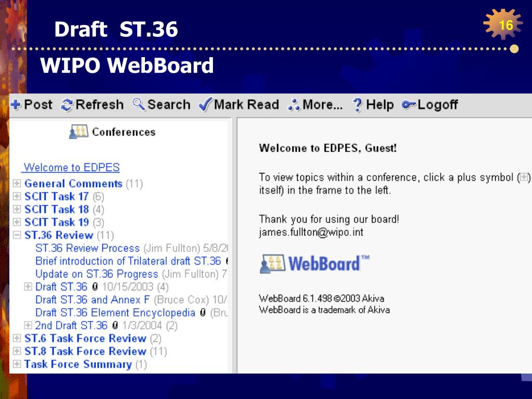This screenshot has height=399, width=532.
Task: Click 'WebBoard 6.1.498 ©2003 Akiva' text
Action: (x=321, y=298)
